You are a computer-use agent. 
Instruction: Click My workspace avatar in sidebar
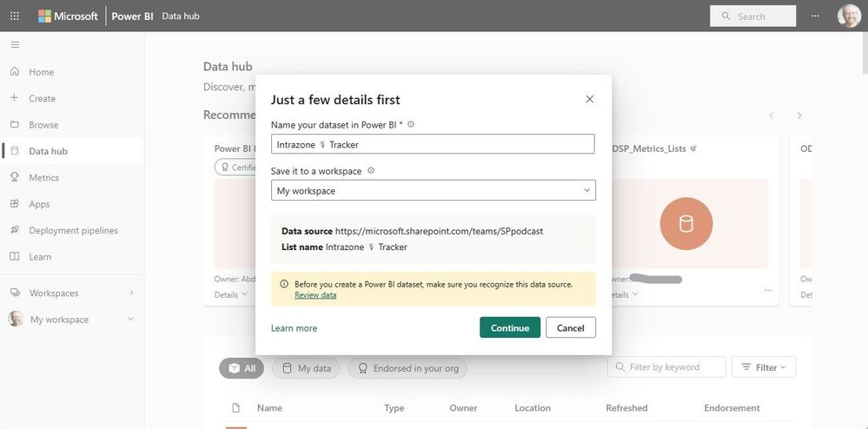coord(16,319)
